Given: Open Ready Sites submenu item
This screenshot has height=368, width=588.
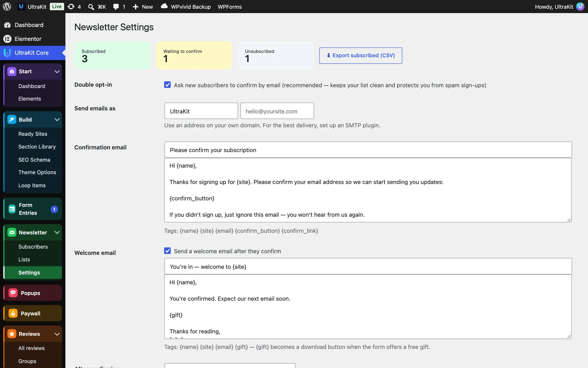Looking at the screenshot, I should point(33,134).
